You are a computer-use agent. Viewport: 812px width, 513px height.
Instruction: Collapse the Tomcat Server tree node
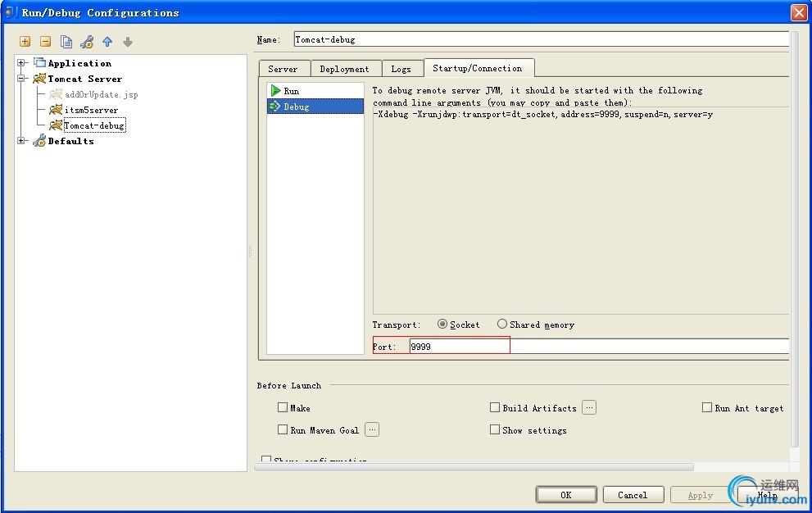21,78
